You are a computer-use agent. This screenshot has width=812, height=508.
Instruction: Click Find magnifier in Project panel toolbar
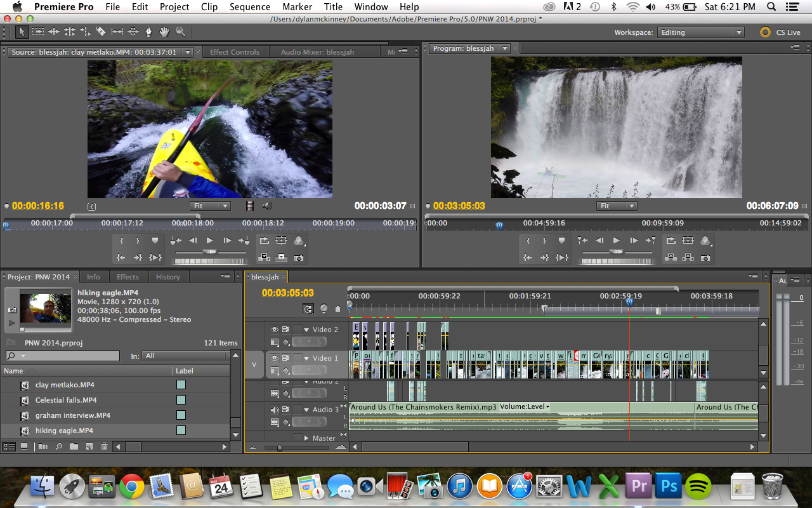tap(58, 447)
